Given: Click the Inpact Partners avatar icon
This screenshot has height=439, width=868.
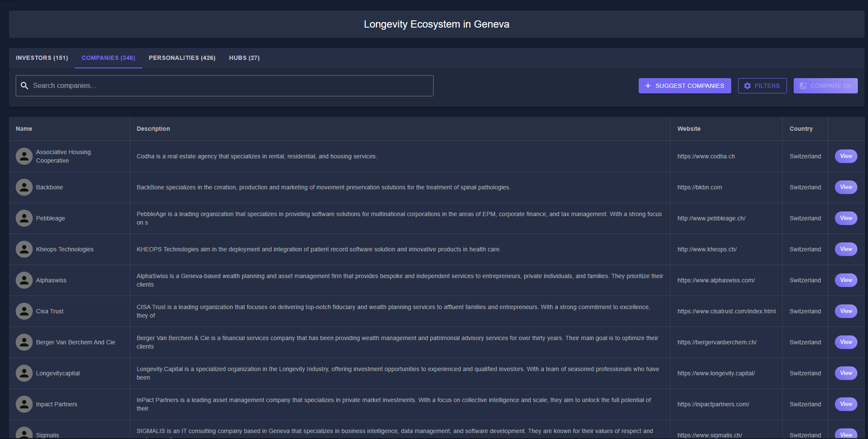Looking at the screenshot, I should click(x=24, y=404).
